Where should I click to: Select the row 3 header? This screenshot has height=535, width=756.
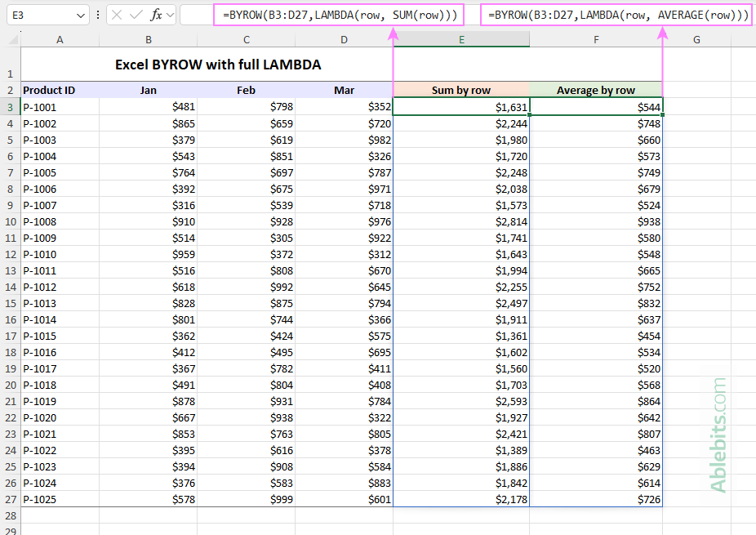click(10, 106)
